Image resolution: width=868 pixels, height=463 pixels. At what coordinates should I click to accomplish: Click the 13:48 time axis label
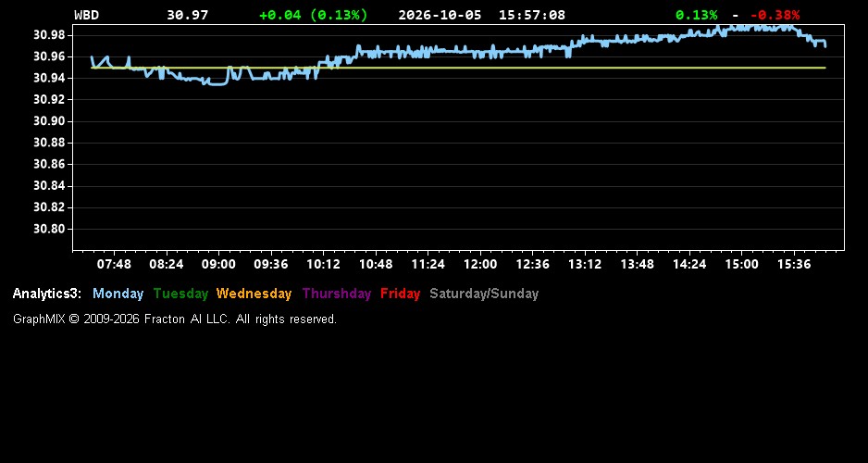point(638,264)
